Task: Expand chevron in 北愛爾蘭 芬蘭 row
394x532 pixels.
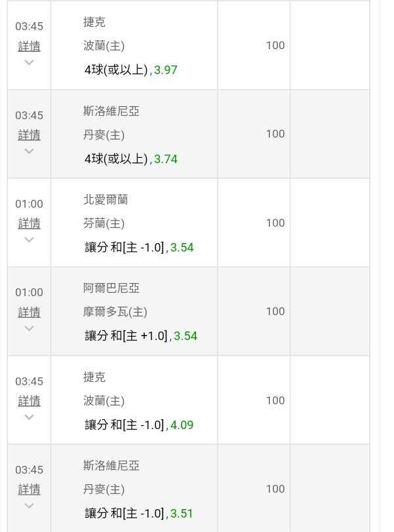Action: coord(30,240)
